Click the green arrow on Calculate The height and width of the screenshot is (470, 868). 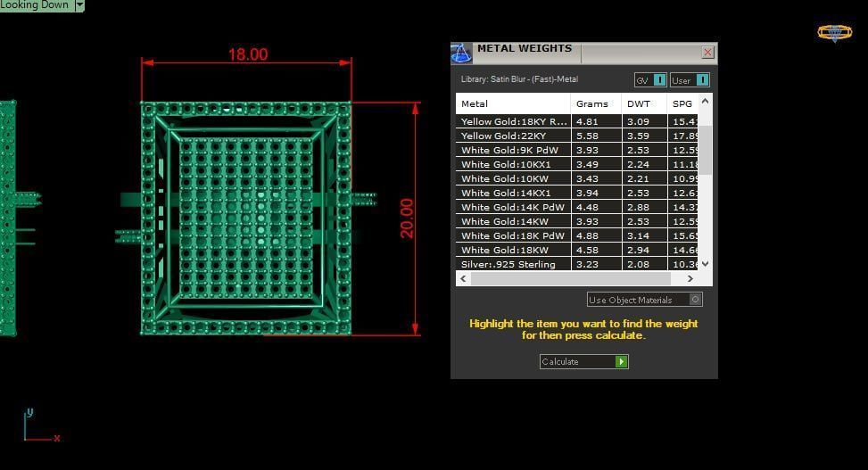(x=621, y=361)
